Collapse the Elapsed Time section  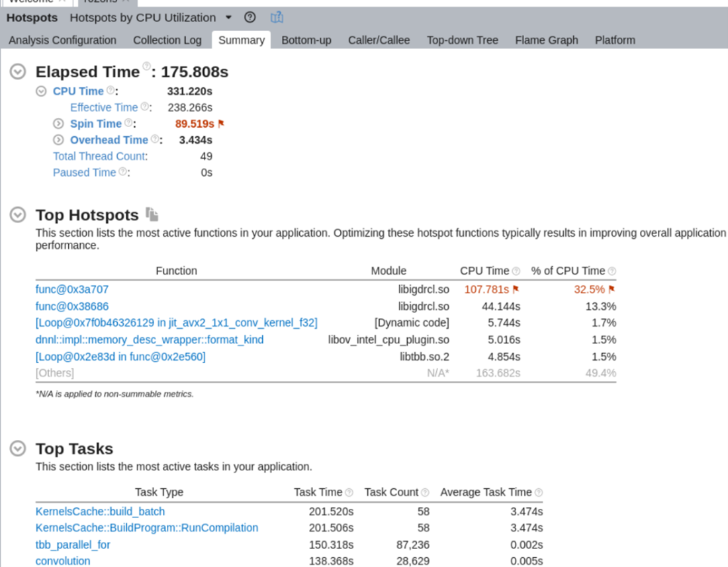(17, 71)
